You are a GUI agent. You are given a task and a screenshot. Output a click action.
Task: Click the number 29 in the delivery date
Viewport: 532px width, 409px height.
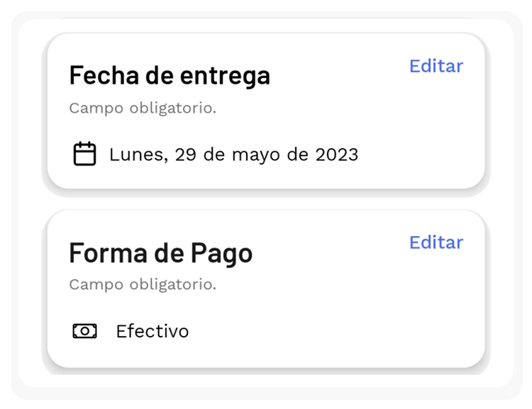[186, 155]
